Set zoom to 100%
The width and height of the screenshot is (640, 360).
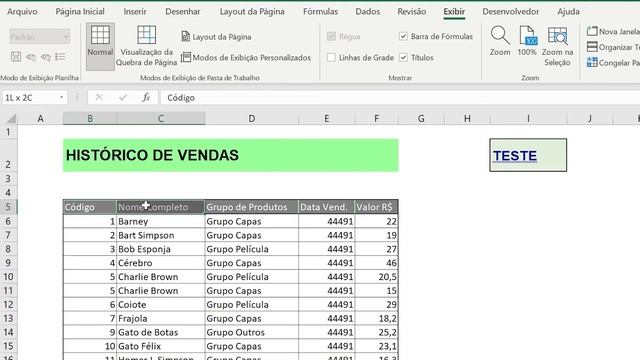coord(527,41)
